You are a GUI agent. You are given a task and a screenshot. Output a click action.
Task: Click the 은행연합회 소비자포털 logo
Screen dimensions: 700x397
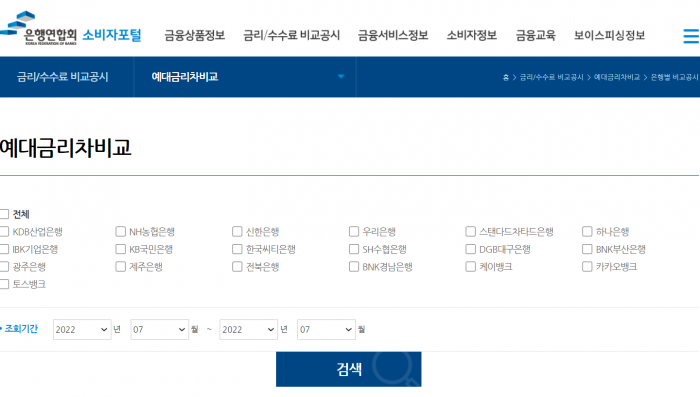coord(71,29)
